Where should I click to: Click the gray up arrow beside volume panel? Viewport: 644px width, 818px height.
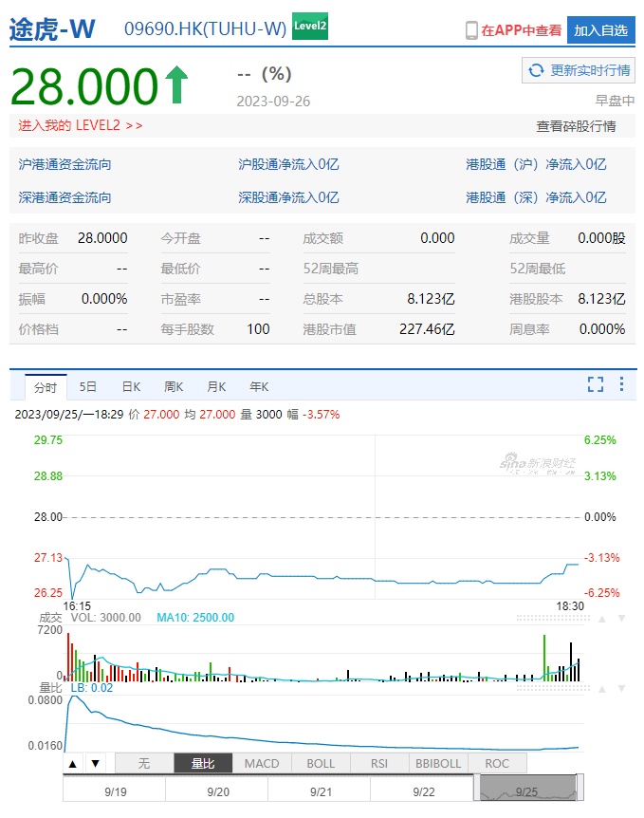click(602, 619)
